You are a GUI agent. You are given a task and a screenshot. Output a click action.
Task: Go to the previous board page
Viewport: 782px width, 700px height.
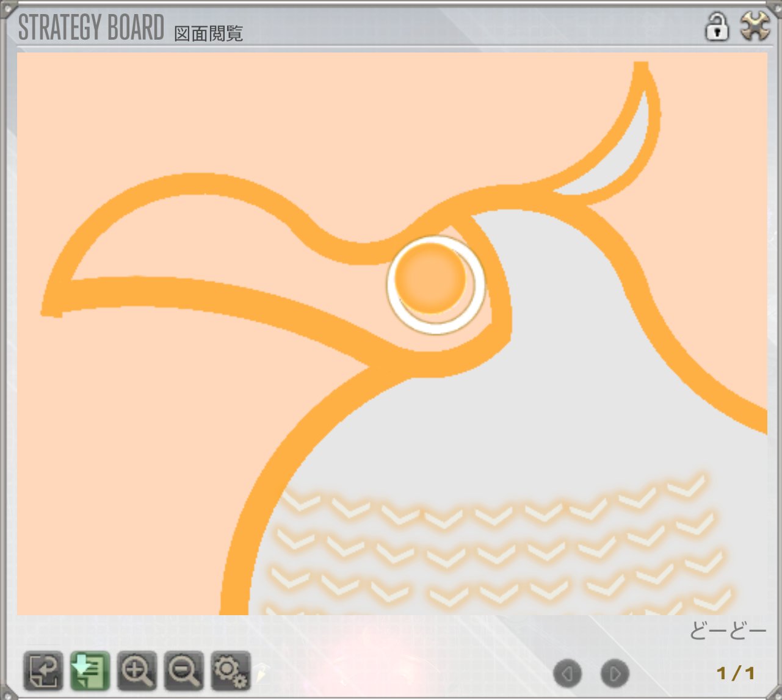(x=567, y=674)
